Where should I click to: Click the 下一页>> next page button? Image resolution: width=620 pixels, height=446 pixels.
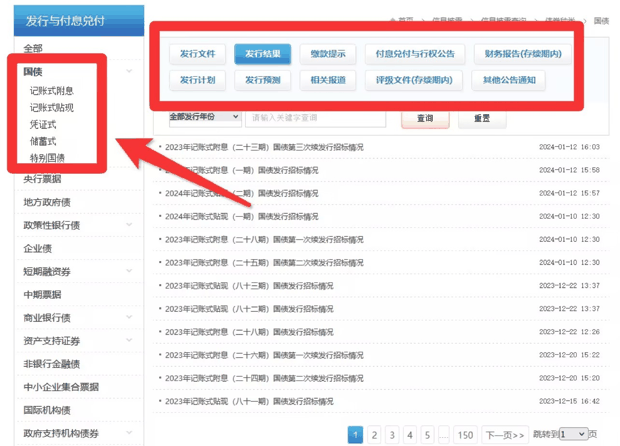tap(505, 435)
